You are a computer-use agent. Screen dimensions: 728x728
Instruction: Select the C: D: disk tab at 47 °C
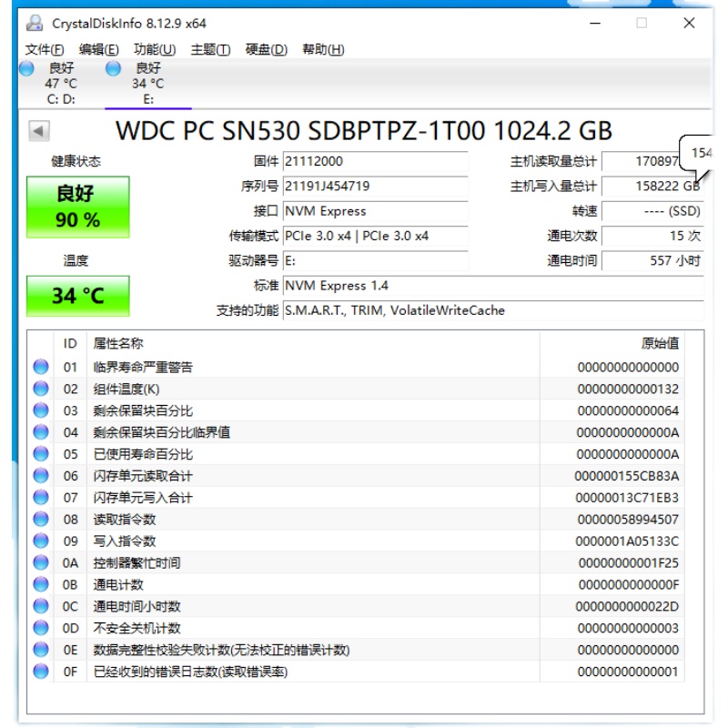pyautogui.click(x=61, y=84)
